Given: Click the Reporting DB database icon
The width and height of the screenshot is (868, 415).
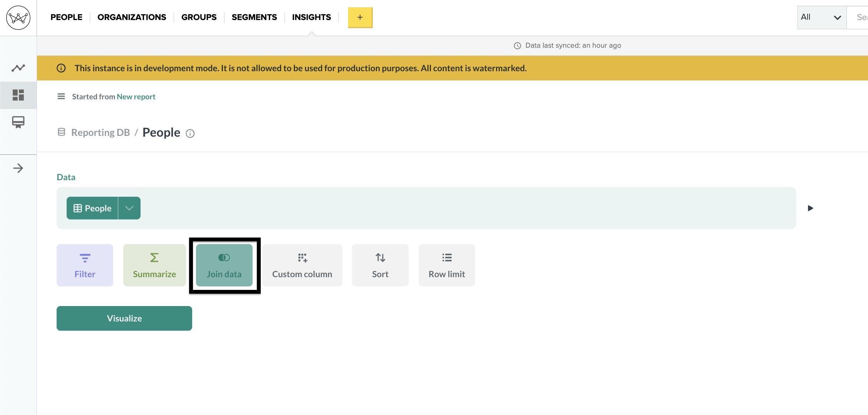Looking at the screenshot, I should tap(61, 132).
